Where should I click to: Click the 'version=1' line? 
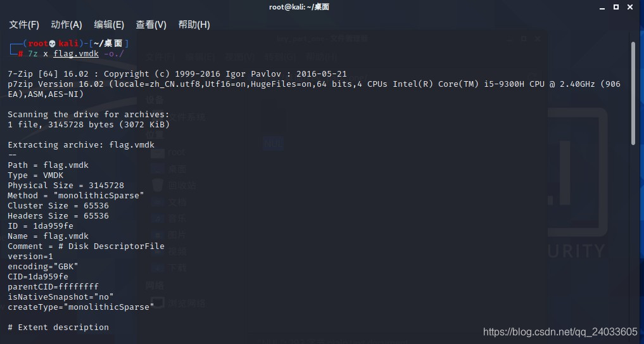tap(30, 257)
